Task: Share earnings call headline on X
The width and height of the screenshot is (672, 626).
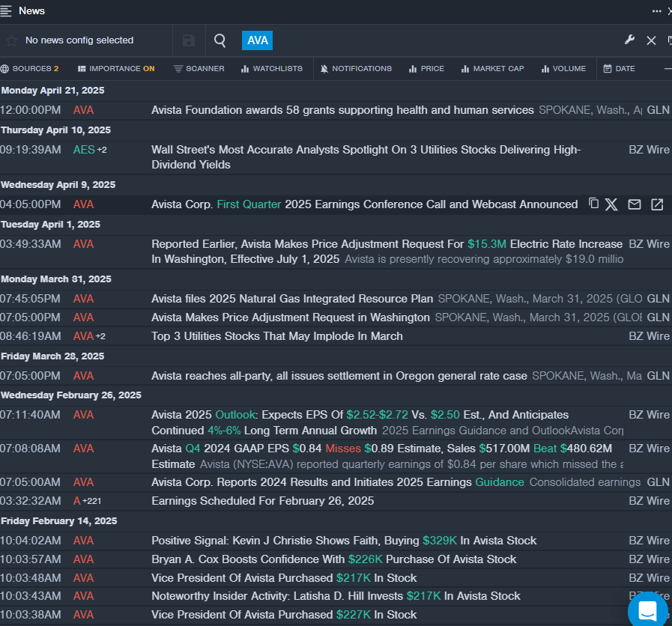Action: click(x=611, y=204)
